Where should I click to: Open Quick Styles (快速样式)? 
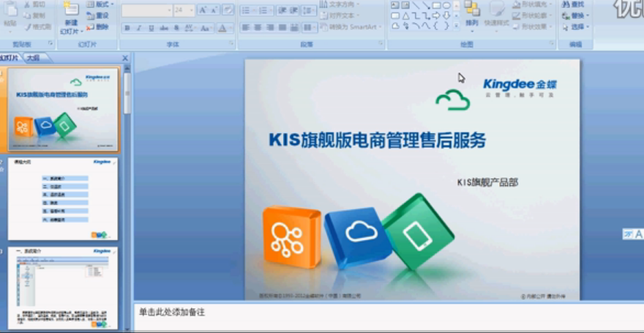coord(497,15)
